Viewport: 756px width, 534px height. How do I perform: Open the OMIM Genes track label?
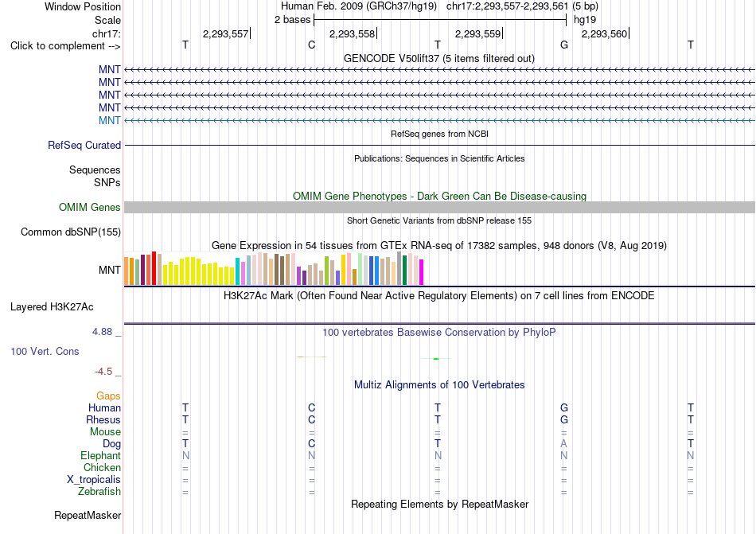click(x=90, y=207)
